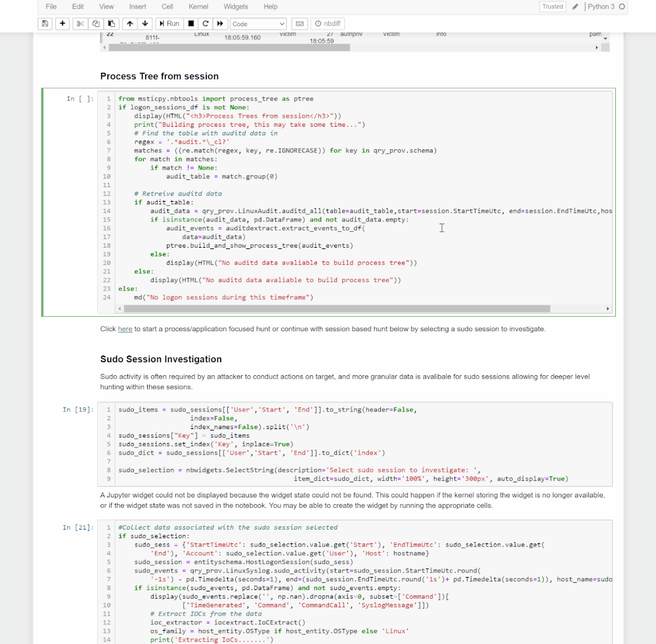Run the selected cell
Viewport: 656px width, 644px height.
[x=169, y=24]
